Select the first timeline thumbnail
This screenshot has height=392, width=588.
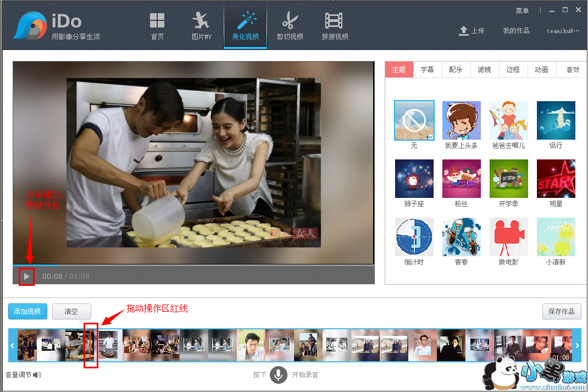tap(26, 345)
